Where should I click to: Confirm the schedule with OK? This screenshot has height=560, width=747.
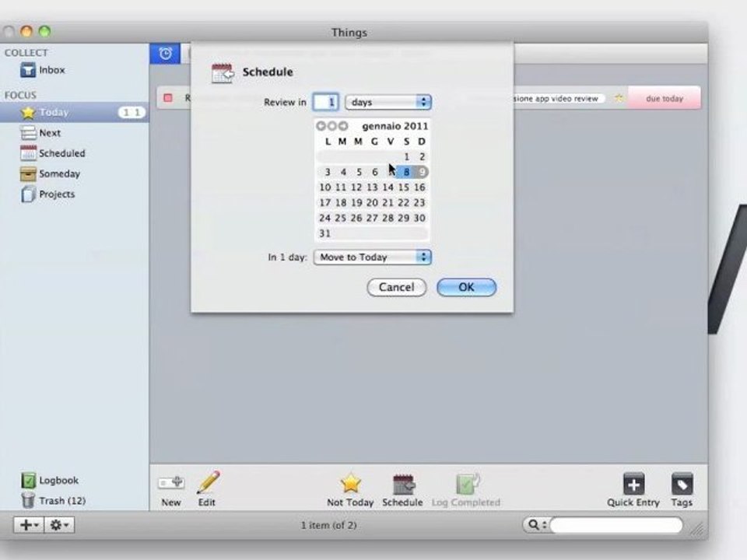point(466,287)
